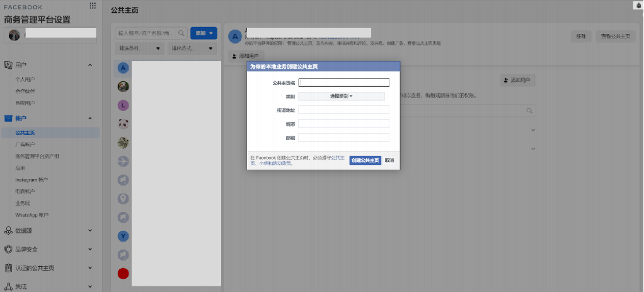Select the blue 'Y' page avatar
Image resolution: width=644 pixels, height=292 pixels.
[124, 236]
